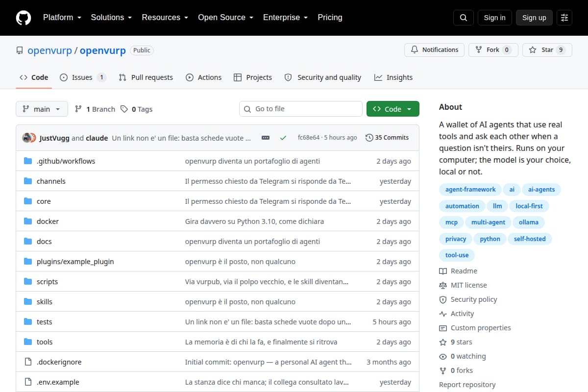Open the Security policy shield link
Screen dimensions: 588x392
[x=468, y=299]
